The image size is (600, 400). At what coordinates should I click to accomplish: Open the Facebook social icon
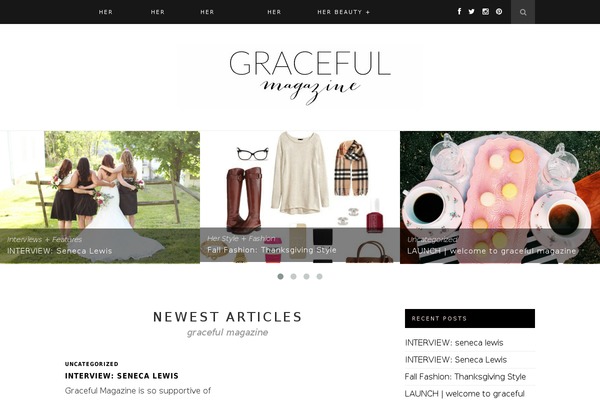click(x=459, y=11)
